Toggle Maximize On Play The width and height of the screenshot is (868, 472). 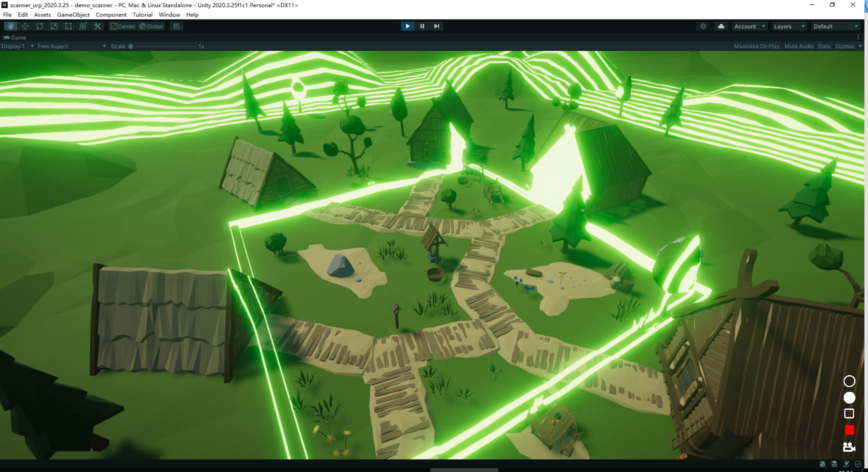(756, 46)
